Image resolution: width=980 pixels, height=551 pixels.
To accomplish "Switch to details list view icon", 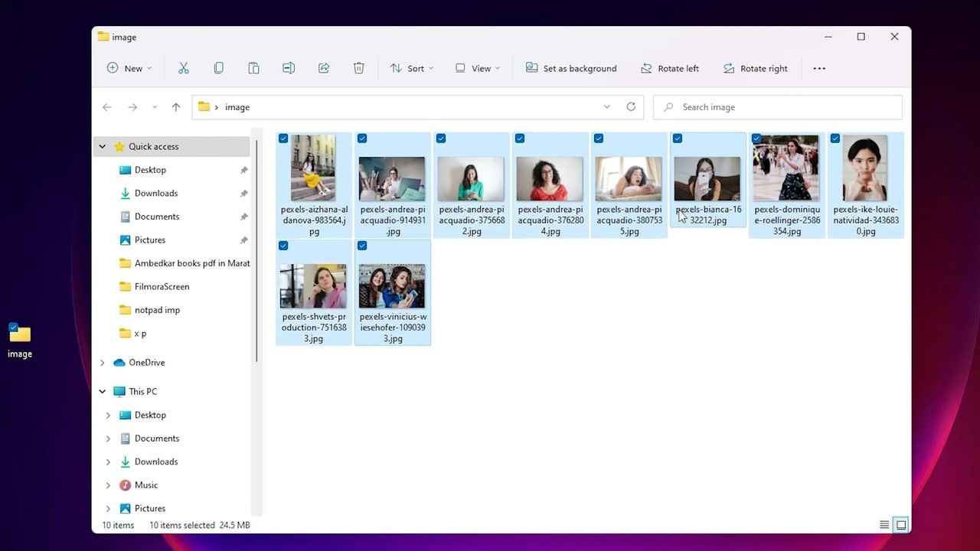I will (x=884, y=525).
